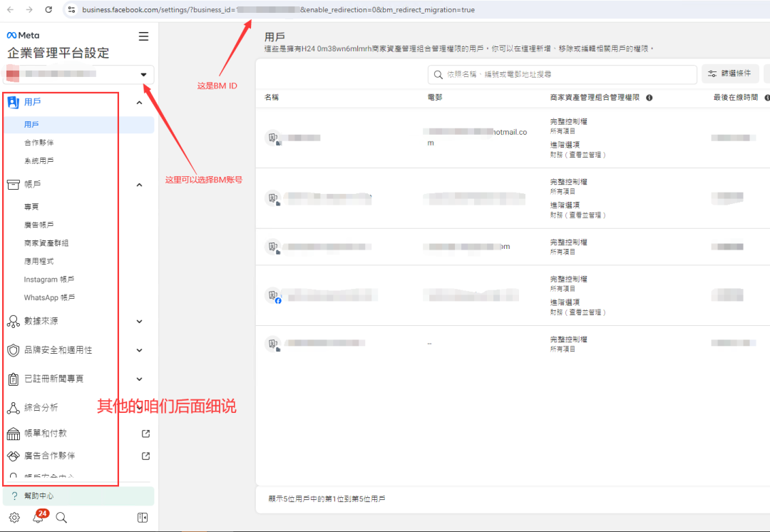
Task: Click the Meta logo
Action: pos(23,36)
